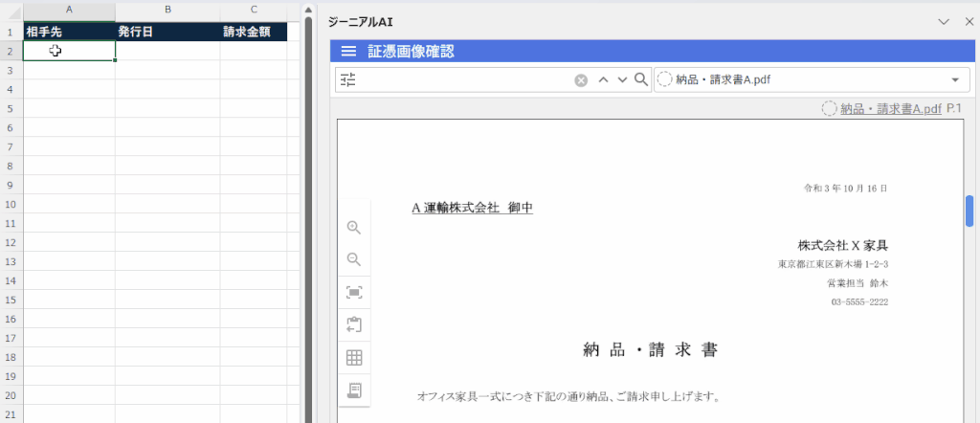Click the spreadsheet scroll up arrow

308,10
